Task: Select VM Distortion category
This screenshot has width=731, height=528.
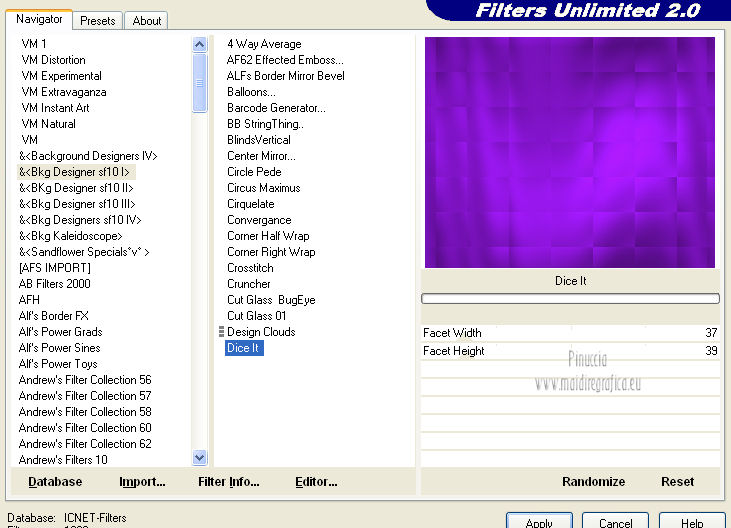Action: pos(54,60)
